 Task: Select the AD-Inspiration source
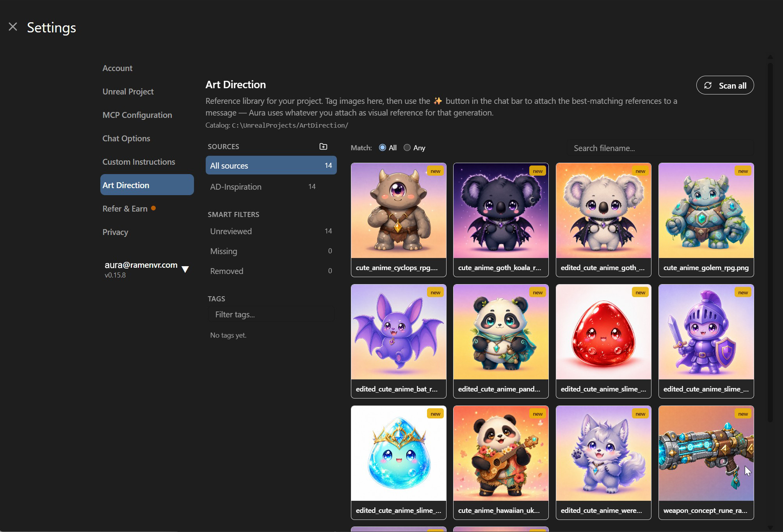(271, 187)
